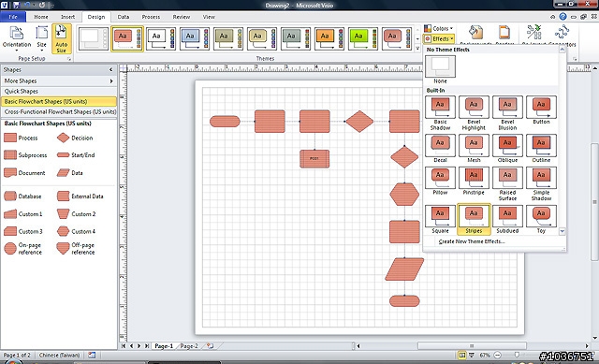This screenshot has height=364, width=599.
Task: Select the Square theme effect
Action: 440,219
